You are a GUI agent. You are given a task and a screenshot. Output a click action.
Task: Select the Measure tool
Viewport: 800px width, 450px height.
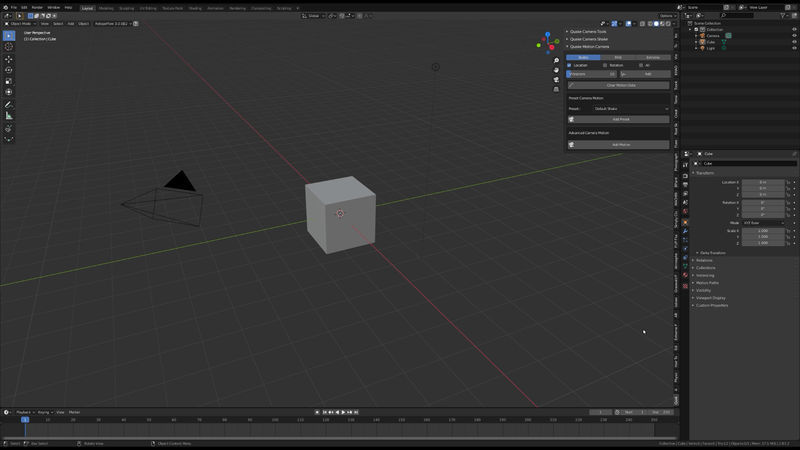9,116
